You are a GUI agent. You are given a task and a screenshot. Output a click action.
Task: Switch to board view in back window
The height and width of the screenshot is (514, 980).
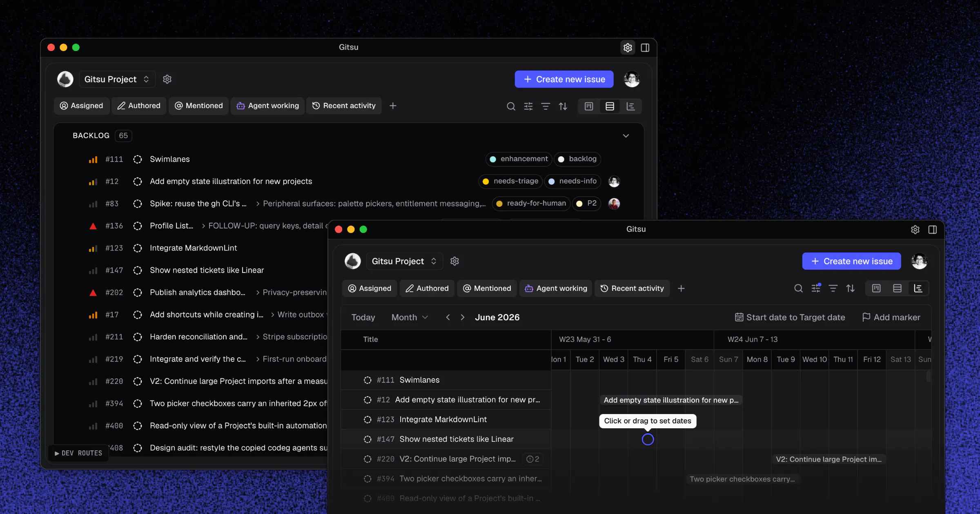coord(589,106)
